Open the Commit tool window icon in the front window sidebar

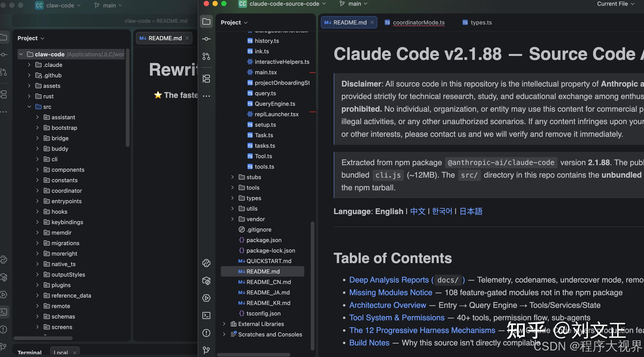pyautogui.click(x=206, y=39)
